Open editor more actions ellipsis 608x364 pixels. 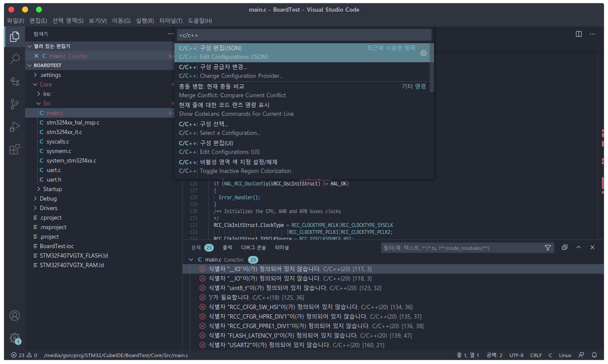(592, 34)
